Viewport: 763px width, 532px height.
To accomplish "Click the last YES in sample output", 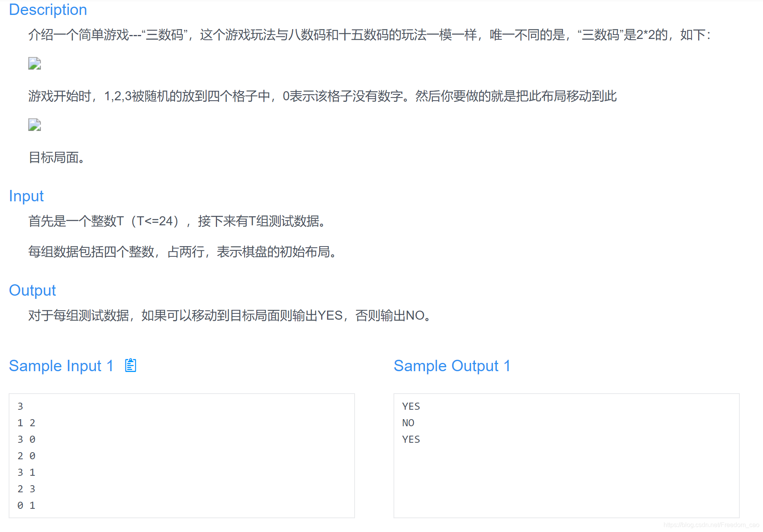I will tap(411, 439).
